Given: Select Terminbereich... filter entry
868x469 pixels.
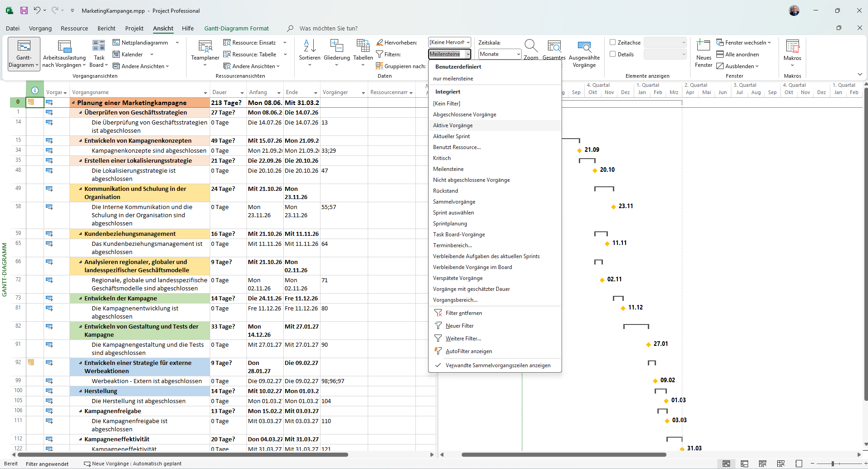Looking at the screenshot, I should [495, 245].
